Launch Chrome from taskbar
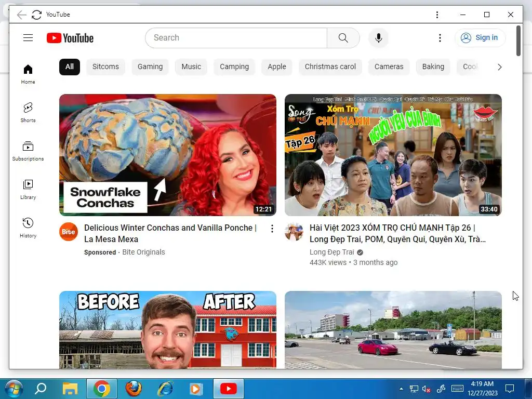Screen dimensions: 532x399 coord(102,389)
